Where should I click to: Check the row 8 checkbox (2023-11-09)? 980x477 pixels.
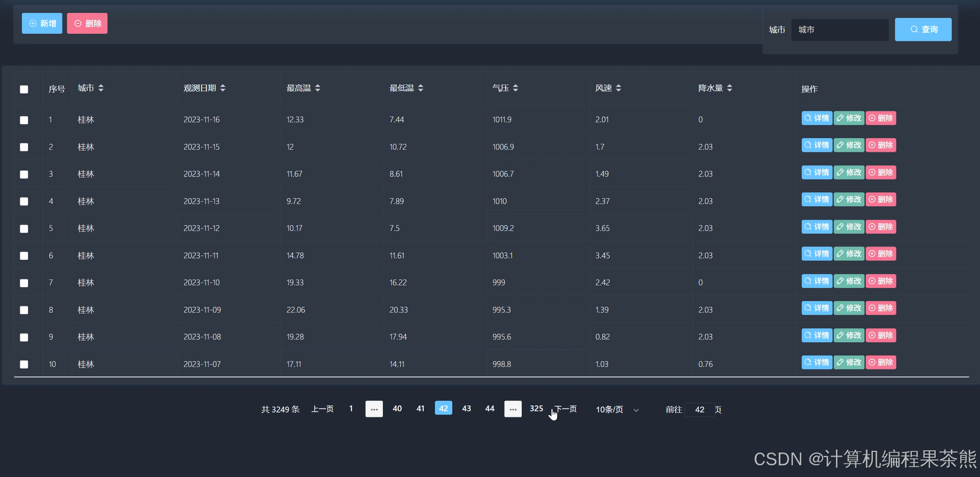point(24,310)
